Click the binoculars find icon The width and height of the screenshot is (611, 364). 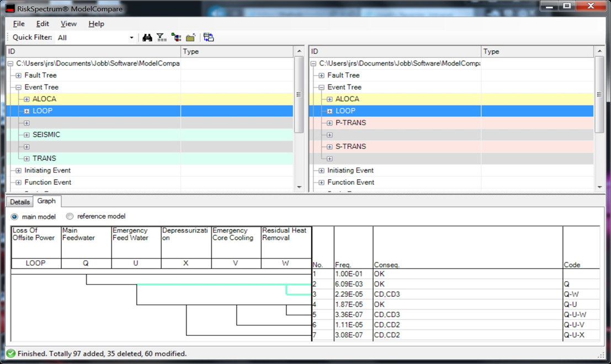(147, 38)
